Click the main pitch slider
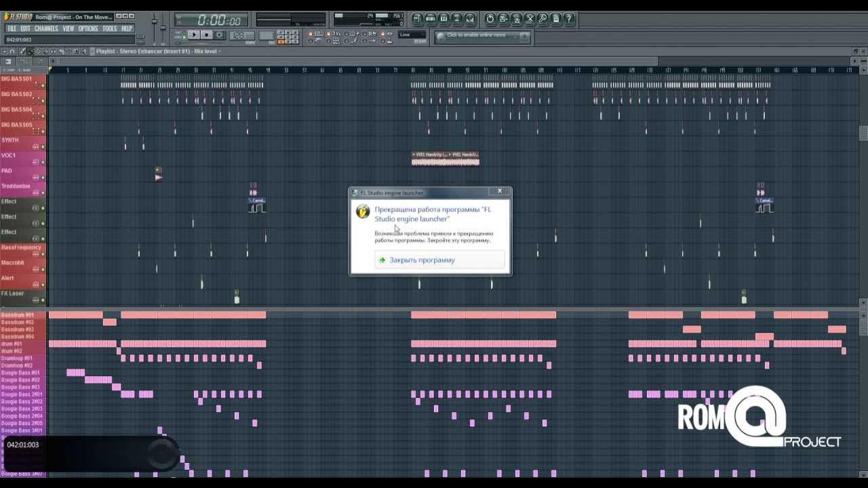 click(x=163, y=27)
